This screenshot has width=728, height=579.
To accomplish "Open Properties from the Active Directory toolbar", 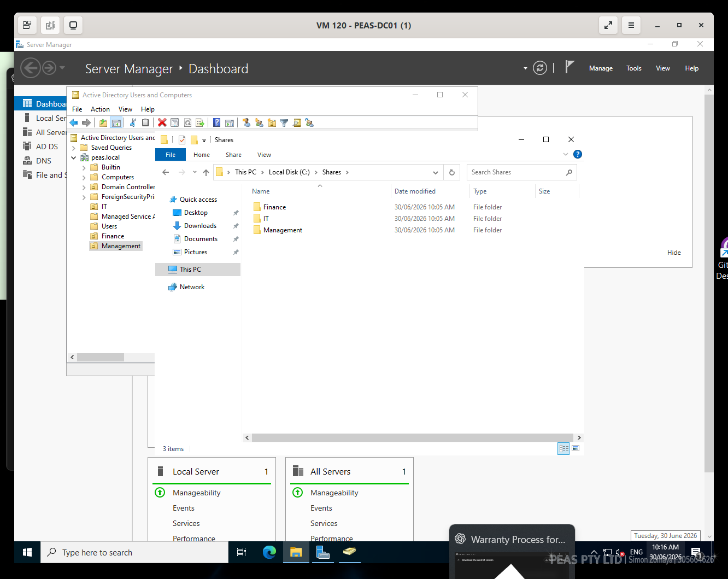I will 175,123.
